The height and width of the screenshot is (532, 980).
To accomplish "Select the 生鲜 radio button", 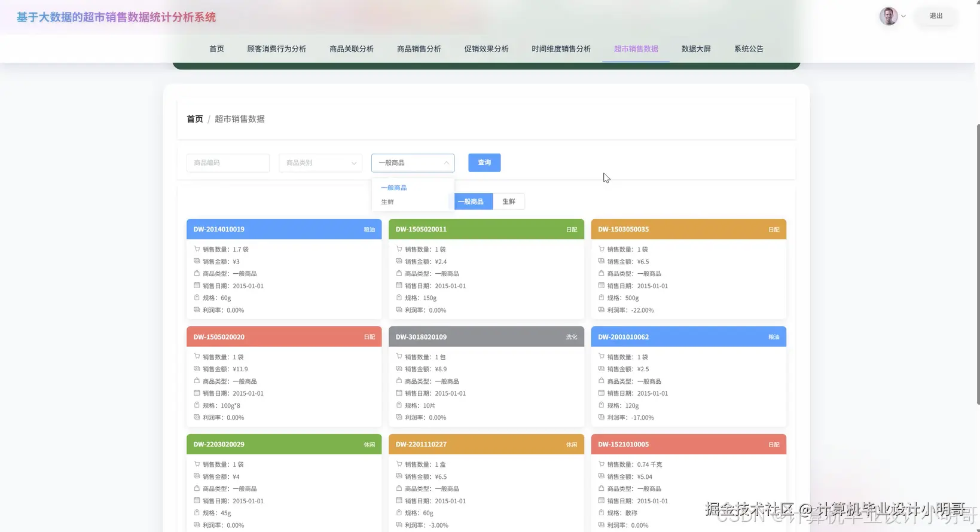I will point(509,201).
